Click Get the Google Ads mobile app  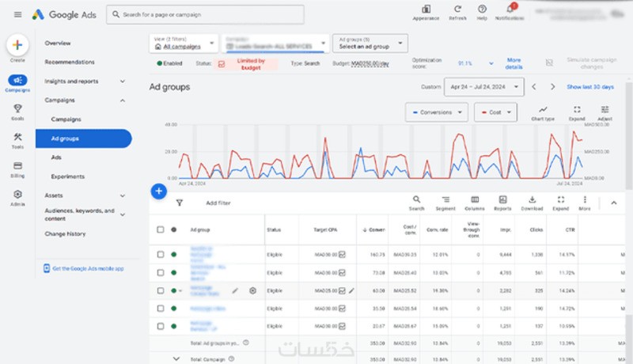(x=84, y=268)
